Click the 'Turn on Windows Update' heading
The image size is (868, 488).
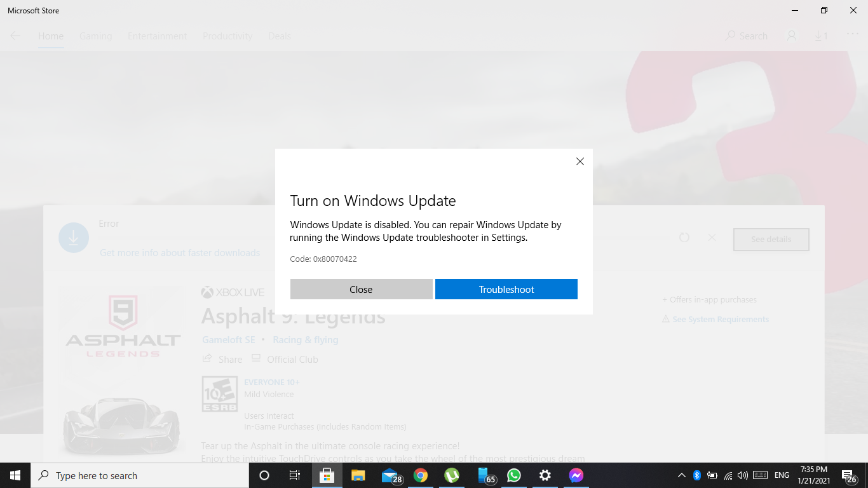coord(373,201)
